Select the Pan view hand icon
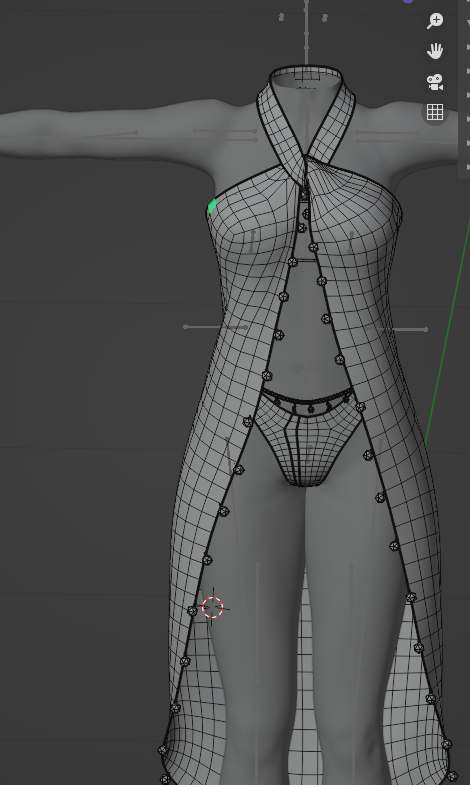Screen dimensions: 470x785 435,51
